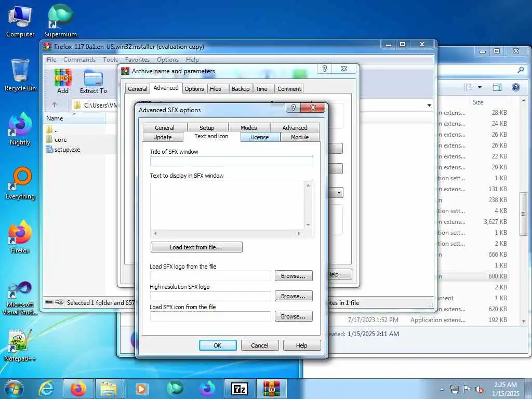
Task: Open the Firefox desktop shortcut
Action: pyautogui.click(x=20, y=237)
